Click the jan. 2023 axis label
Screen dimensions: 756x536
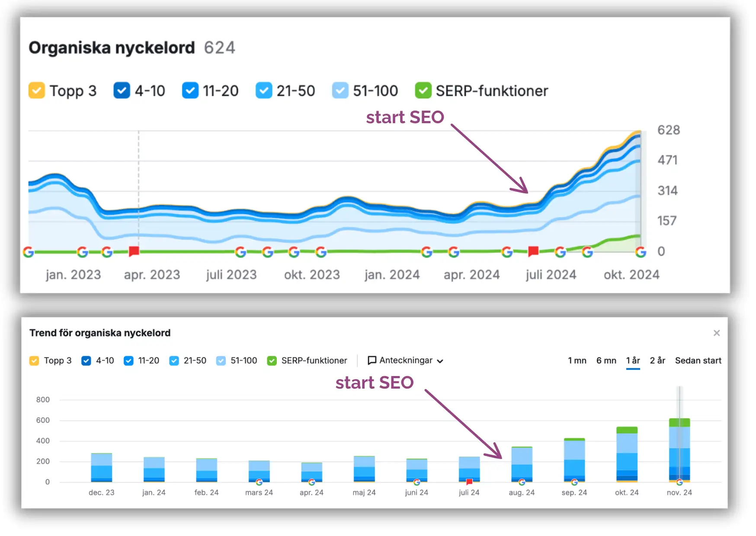point(73,275)
